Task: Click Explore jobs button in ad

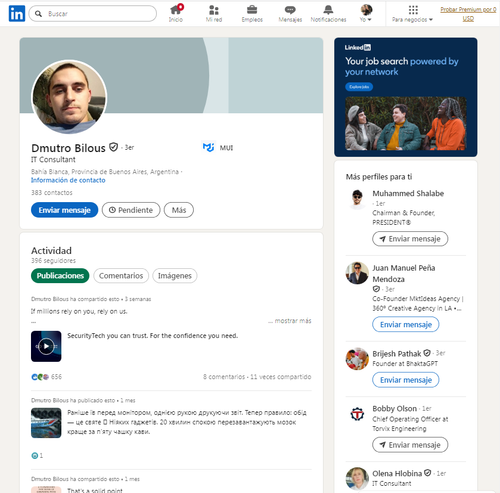Action: 359,87
